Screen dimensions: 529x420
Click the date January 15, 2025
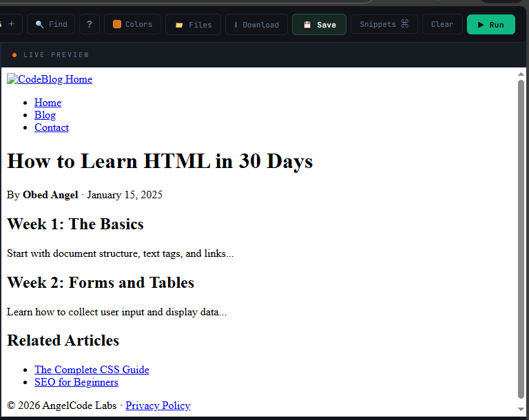click(x=125, y=195)
